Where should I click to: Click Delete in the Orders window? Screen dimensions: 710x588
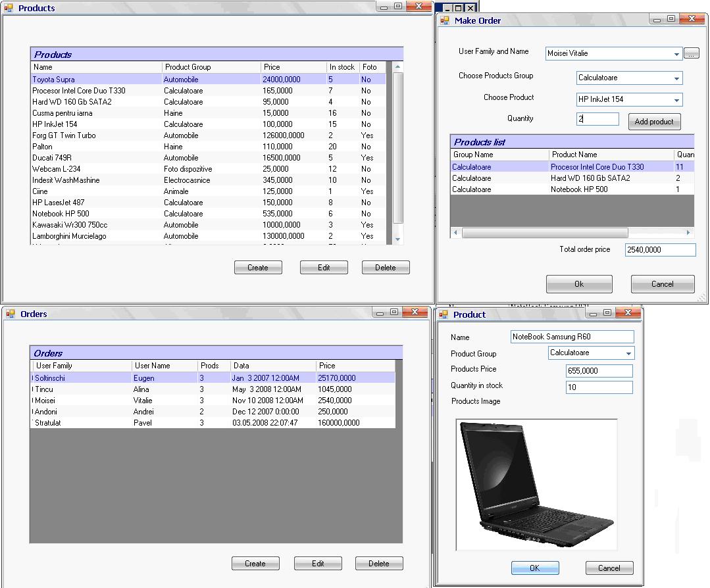pyautogui.click(x=379, y=563)
